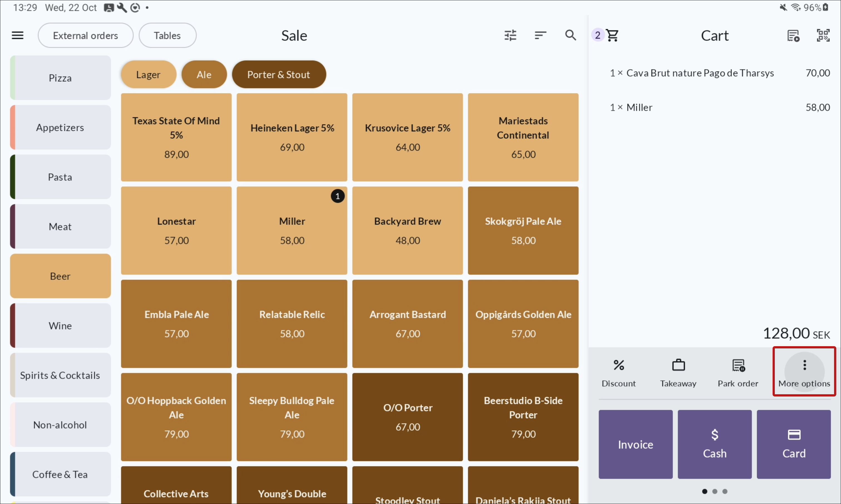Click the shopping cart icon

pyautogui.click(x=612, y=35)
